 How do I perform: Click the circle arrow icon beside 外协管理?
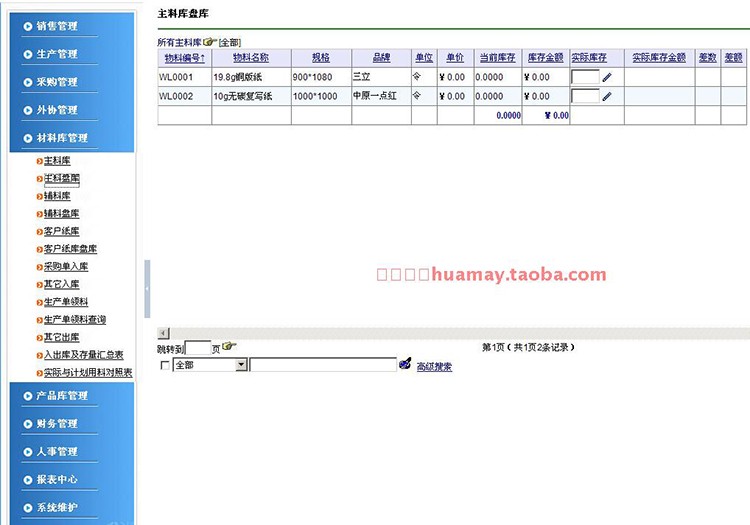(x=28, y=110)
